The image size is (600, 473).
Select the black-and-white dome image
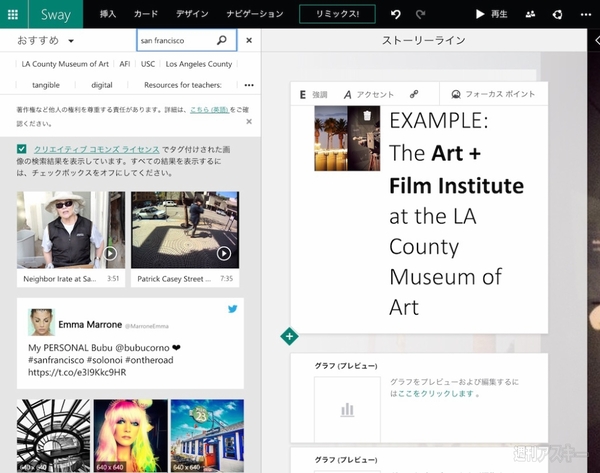54,435
